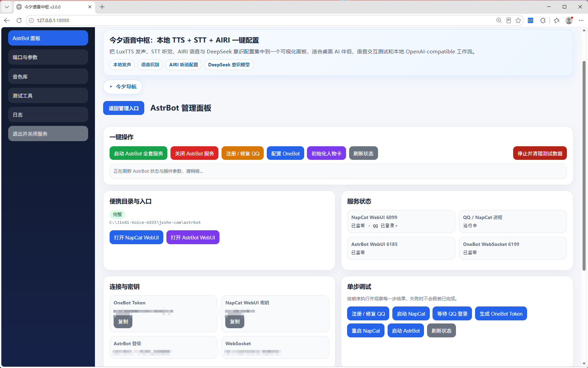Copy the NapCat WebUI 密钥 with 复制

[x=235, y=321]
